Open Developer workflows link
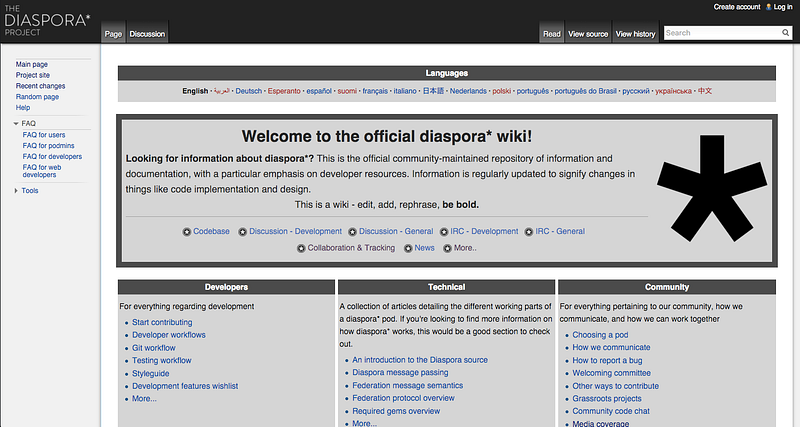The image size is (800, 427). pos(169,335)
